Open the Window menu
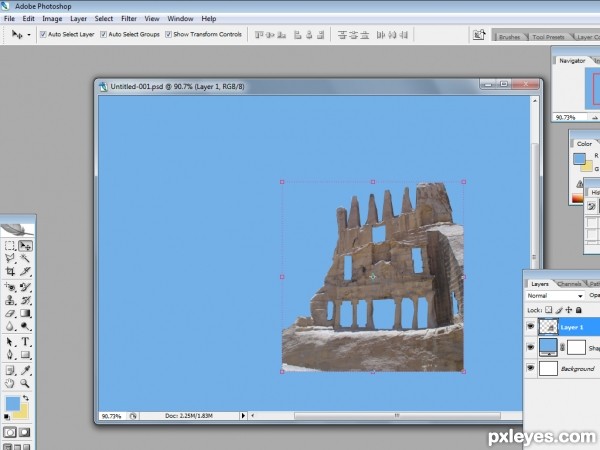The height and width of the screenshot is (450, 600). pos(180,18)
